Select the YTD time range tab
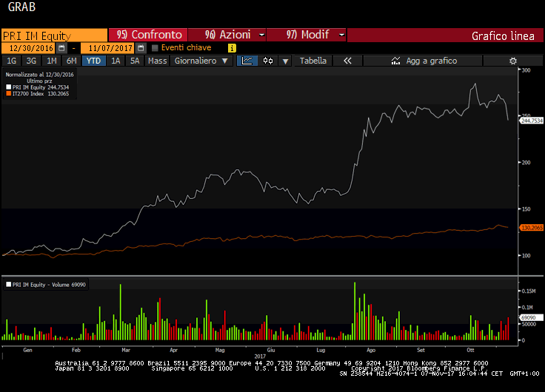Image resolution: width=545 pixels, height=392 pixels. pos(93,61)
